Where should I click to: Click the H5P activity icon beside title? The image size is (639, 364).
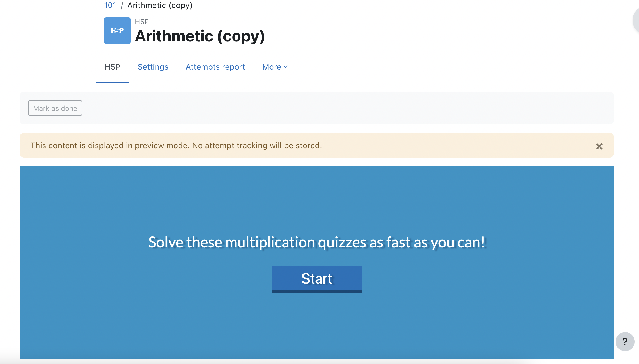point(117,31)
